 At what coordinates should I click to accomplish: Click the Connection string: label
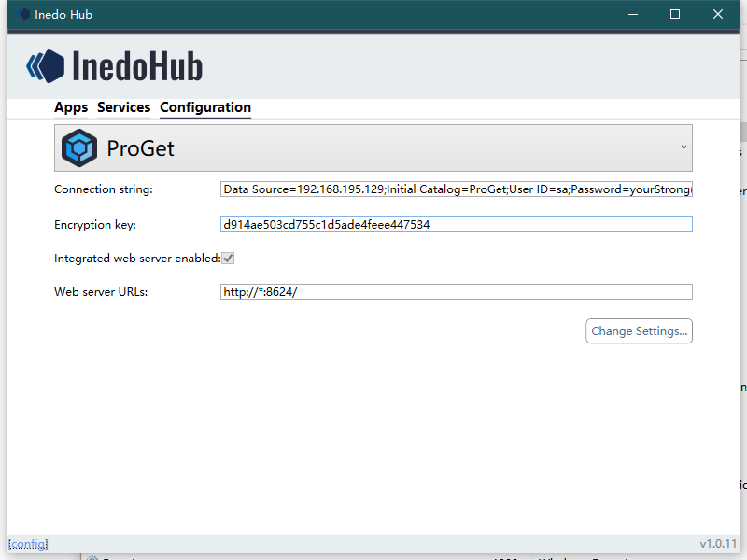(104, 189)
